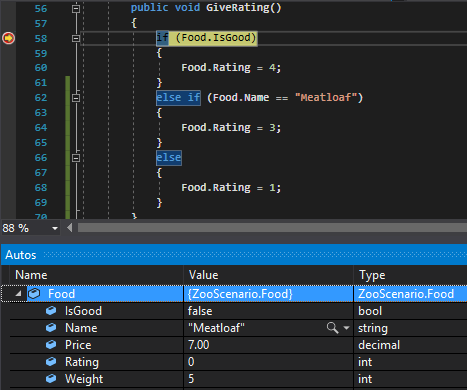Click the decimal type cell
The image size is (467, 390).
tap(379, 345)
